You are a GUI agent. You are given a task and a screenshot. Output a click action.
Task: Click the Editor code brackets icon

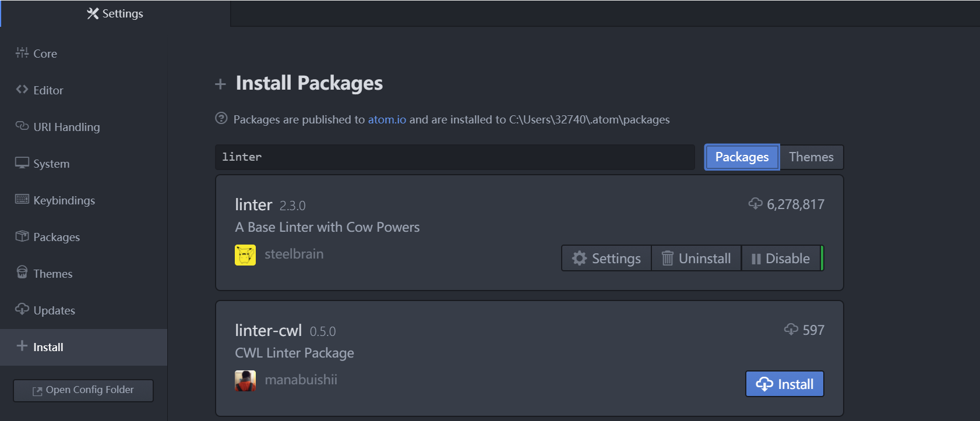point(22,90)
